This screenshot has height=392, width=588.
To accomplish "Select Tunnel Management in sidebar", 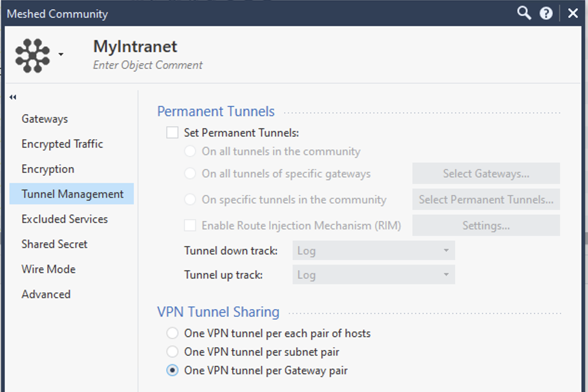I will [x=72, y=194].
